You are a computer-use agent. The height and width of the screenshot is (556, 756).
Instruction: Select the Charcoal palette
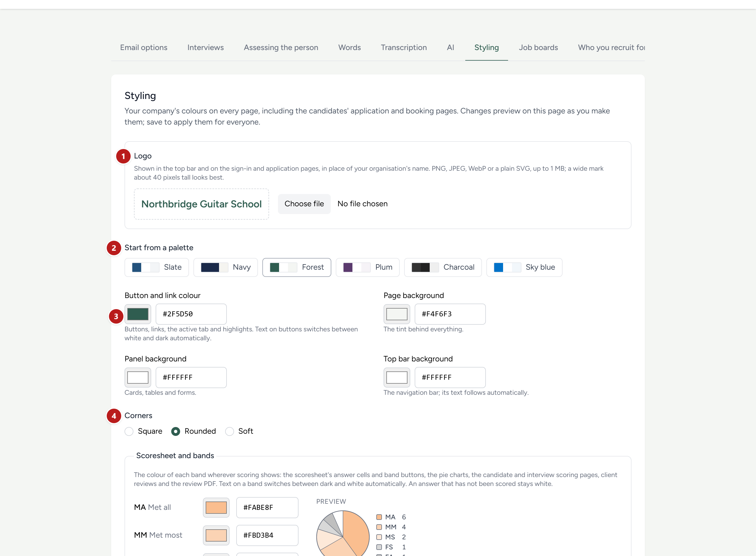click(443, 267)
